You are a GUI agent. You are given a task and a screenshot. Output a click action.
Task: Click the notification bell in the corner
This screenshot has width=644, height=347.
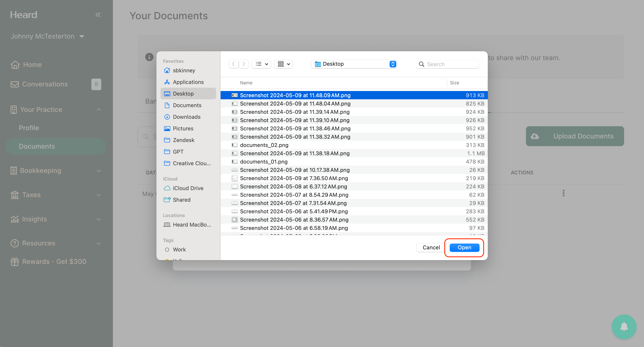coord(623,326)
